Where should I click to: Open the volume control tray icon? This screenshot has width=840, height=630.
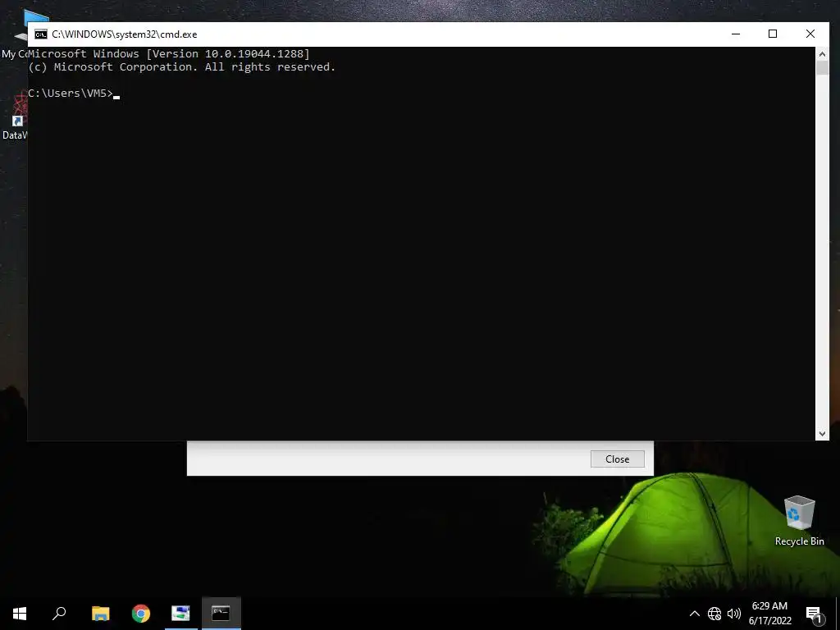tap(734, 614)
